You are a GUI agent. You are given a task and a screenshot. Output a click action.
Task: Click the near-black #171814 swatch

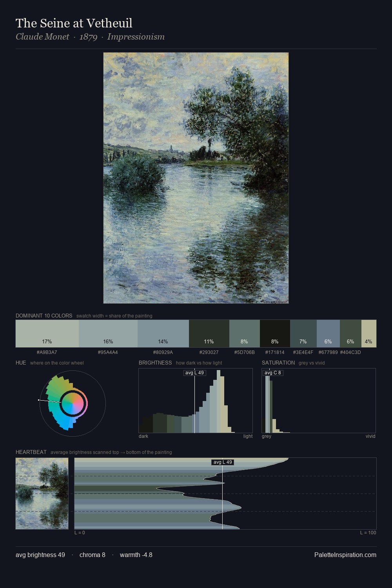pos(275,334)
